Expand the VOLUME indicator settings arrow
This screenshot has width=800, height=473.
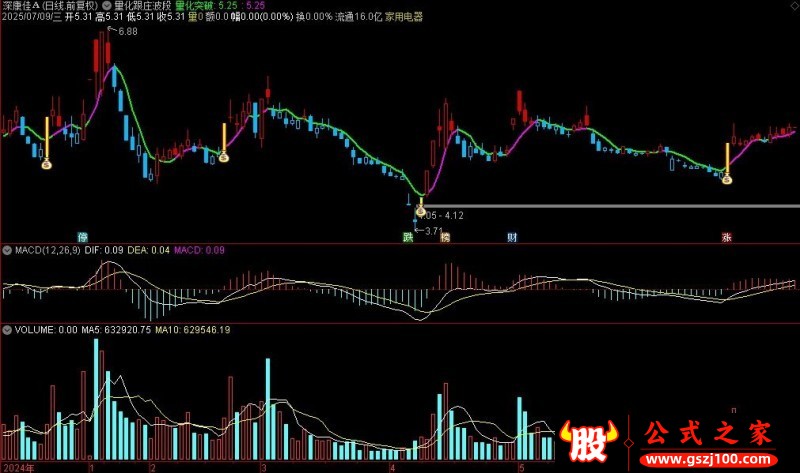pos(7,329)
